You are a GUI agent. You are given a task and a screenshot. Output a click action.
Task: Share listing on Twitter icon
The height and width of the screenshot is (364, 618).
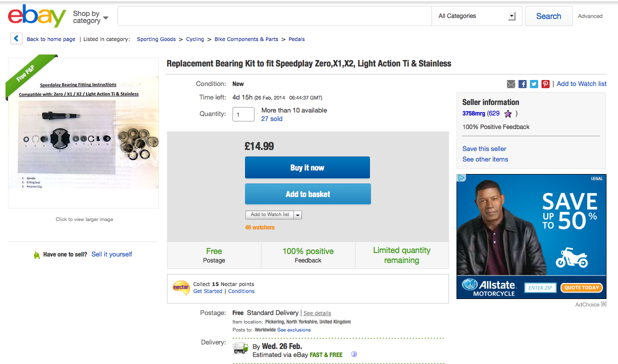point(534,84)
